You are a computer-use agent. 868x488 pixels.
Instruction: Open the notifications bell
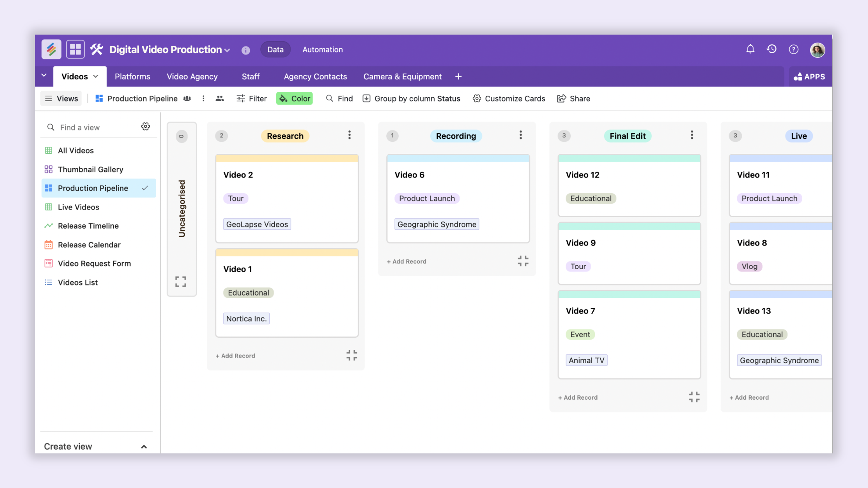pyautogui.click(x=750, y=49)
